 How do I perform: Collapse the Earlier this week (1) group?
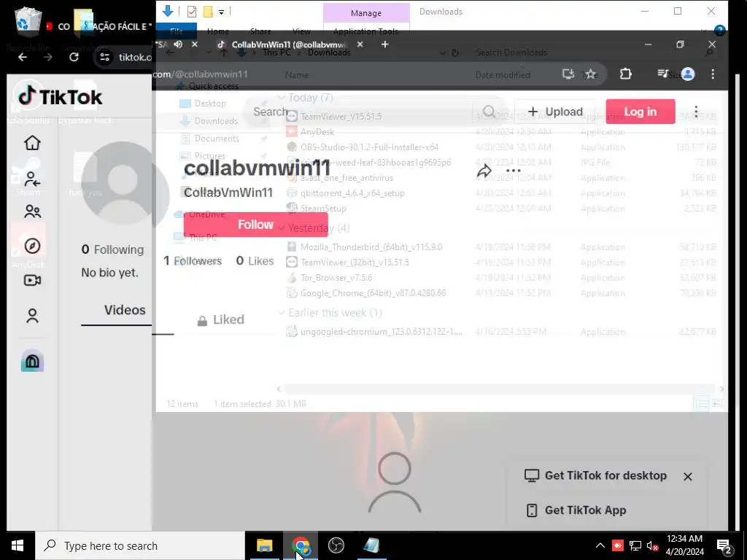click(x=281, y=313)
